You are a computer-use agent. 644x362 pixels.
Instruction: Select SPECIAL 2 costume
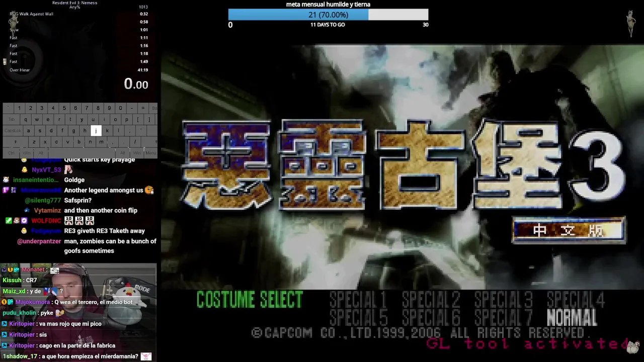[431, 300]
